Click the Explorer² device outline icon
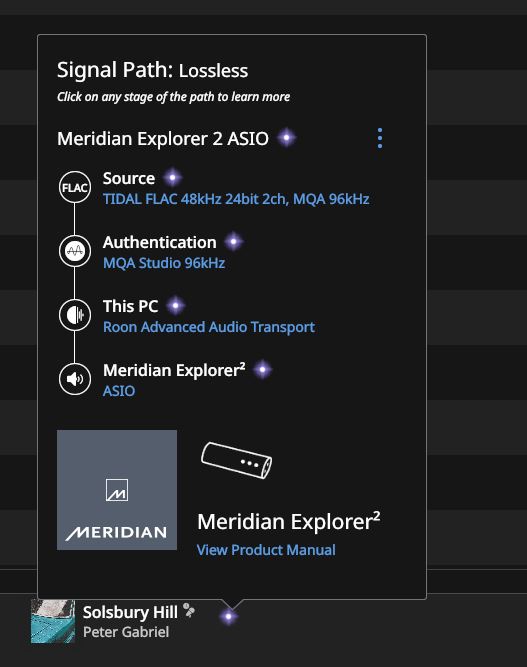This screenshot has height=667, width=527. point(236,461)
